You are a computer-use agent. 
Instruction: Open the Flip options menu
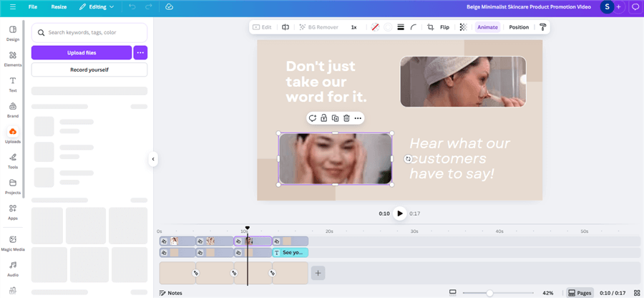(x=444, y=27)
